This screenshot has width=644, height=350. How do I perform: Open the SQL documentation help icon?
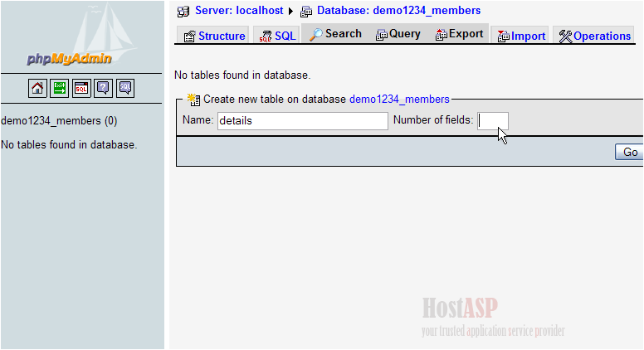124,88
